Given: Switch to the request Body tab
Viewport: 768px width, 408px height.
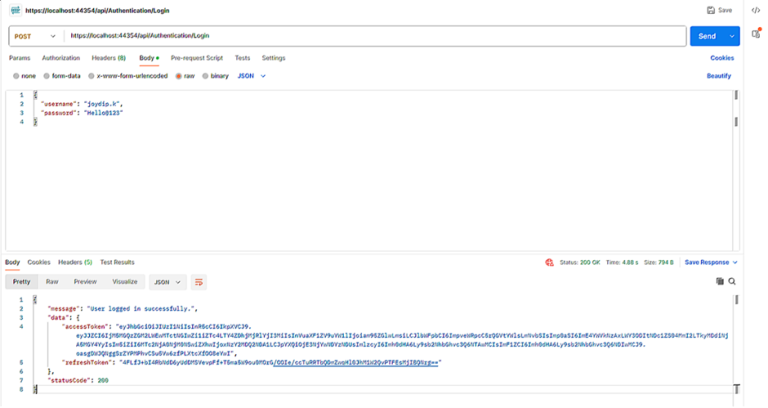Looking at the screenshot, I should pos(149,58).
